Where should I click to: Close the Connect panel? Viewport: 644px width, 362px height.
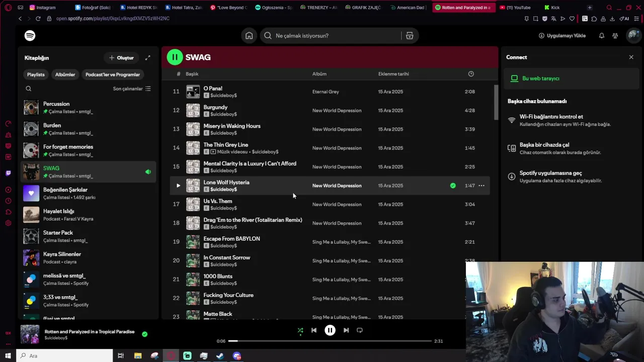point(631,57)
